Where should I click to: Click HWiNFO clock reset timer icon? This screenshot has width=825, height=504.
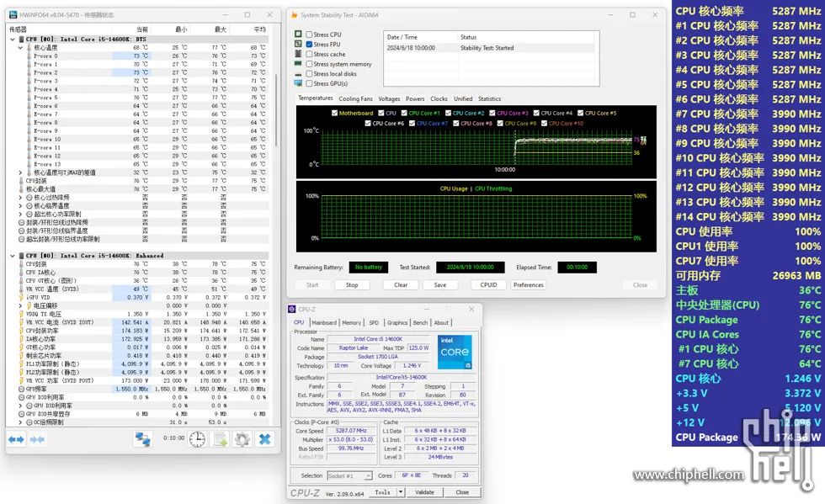pos(197,439)
